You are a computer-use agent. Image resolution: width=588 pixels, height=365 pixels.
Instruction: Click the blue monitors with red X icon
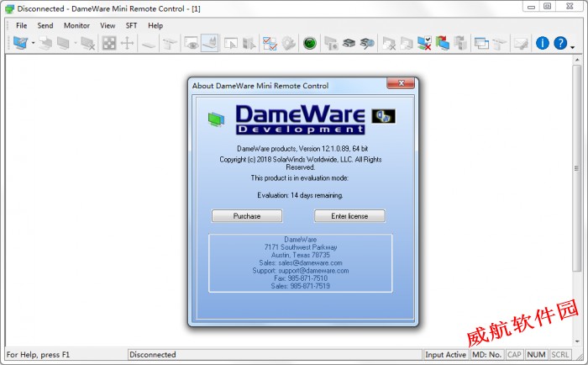[424, 43]
